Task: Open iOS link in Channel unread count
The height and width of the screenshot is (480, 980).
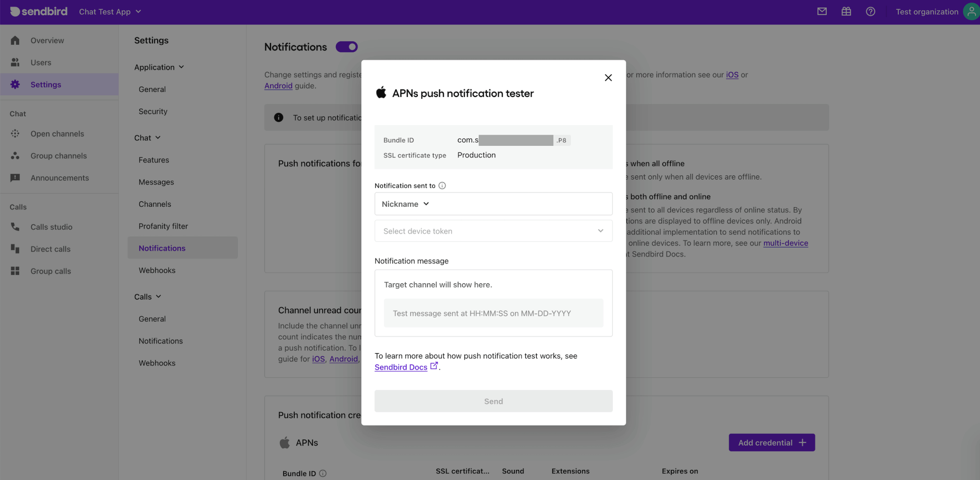Action: pos(318,359)
